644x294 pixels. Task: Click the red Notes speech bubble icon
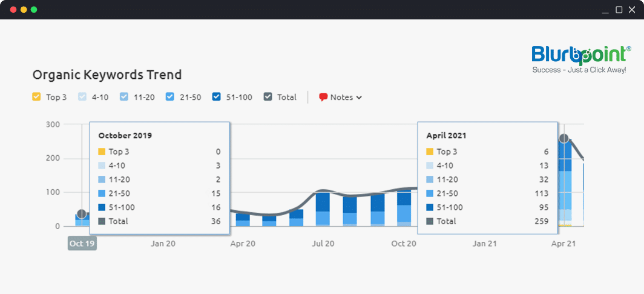pos(323,97)
